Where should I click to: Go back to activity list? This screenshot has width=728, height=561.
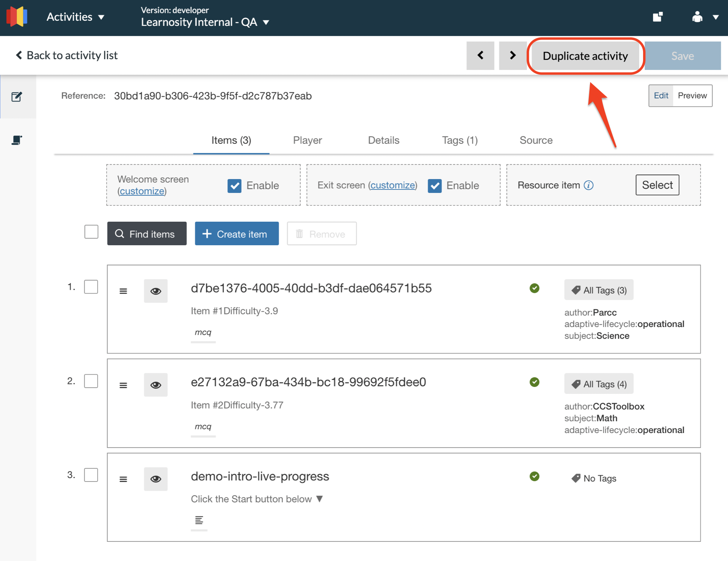click(x=66, y=55)
